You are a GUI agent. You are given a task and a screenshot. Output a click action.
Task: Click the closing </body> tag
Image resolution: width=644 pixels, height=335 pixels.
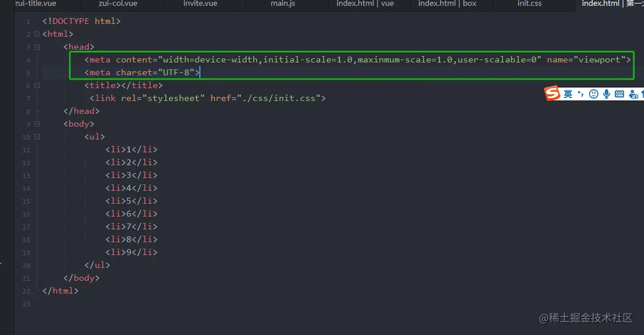(81, 278)
